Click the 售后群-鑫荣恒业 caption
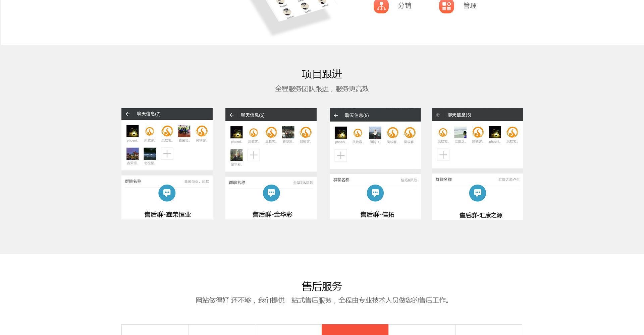 coord(167,214)
